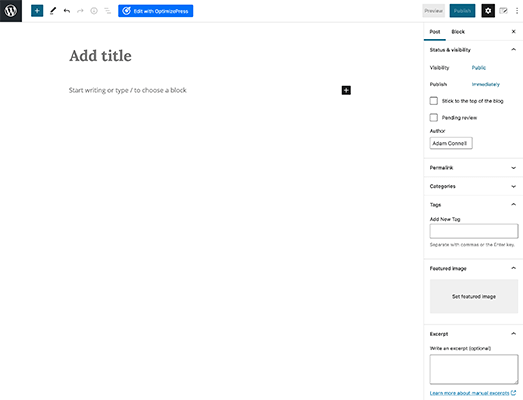Click the Add New Tag input field

coord(474,231)
